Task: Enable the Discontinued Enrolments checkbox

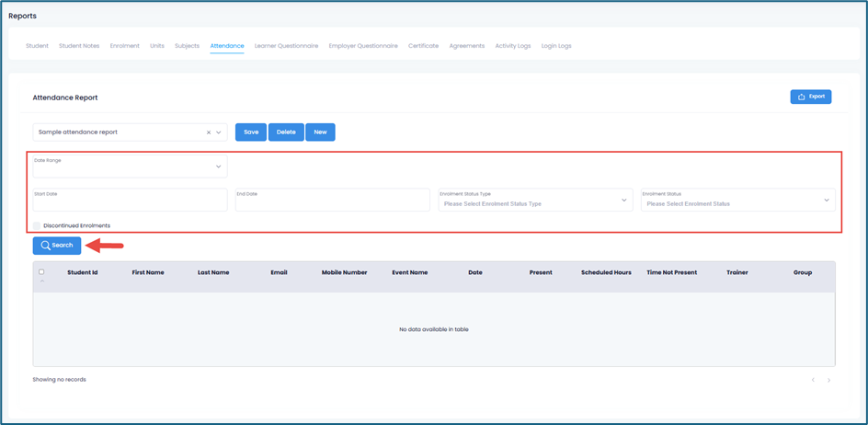Action: pyautogui.click(x=37, y=225)
